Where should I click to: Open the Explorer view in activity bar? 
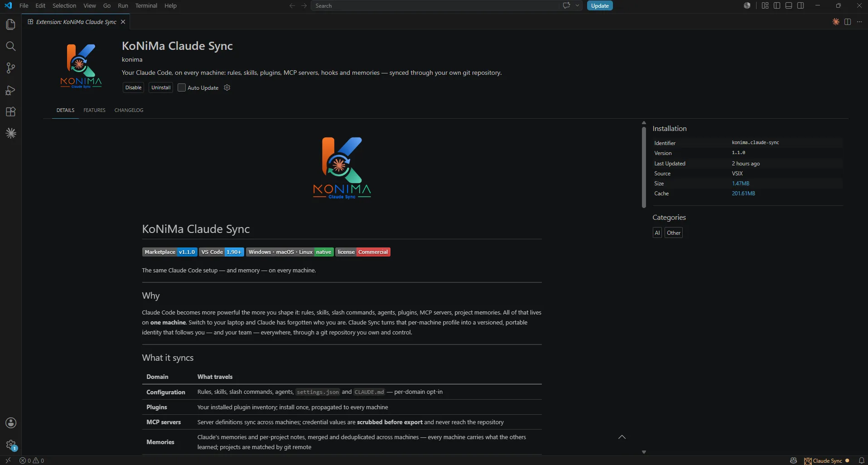coord(10,24)
